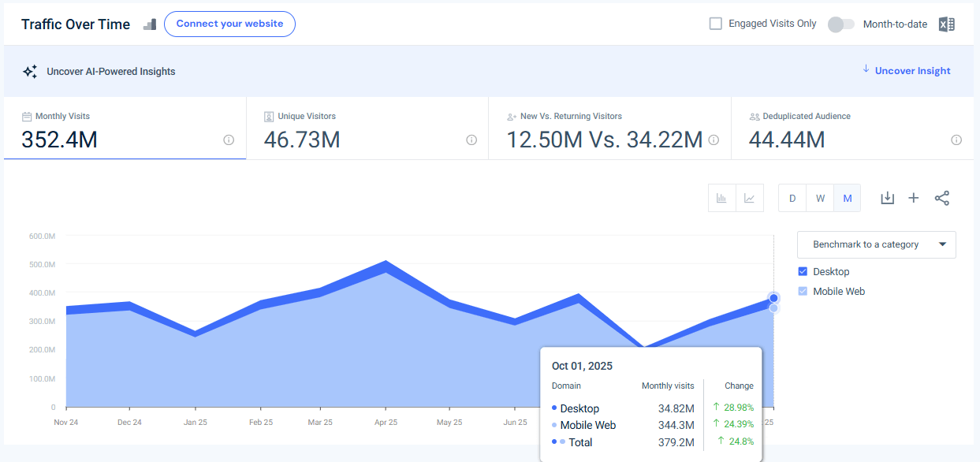
Task: Click Connect your website
Action: click(229, 24)
